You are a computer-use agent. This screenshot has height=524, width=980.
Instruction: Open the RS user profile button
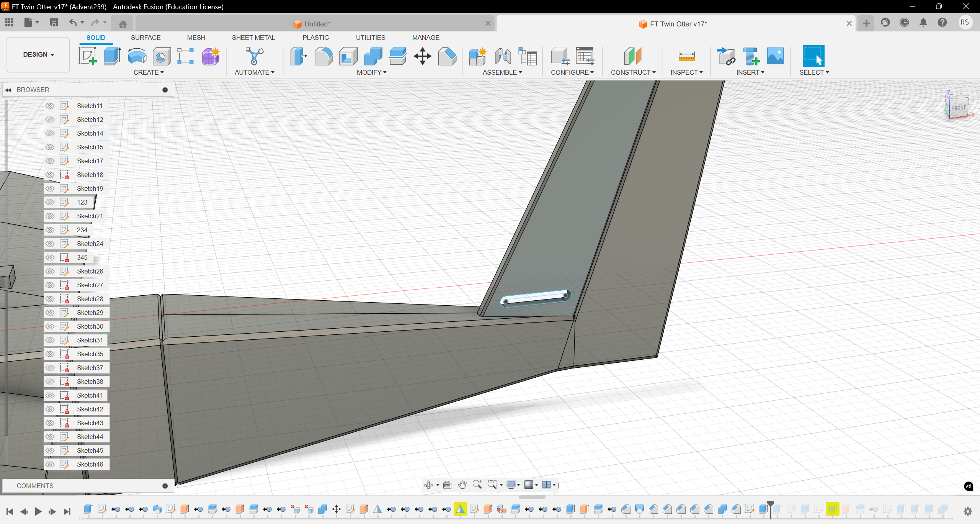click(965, 22)
